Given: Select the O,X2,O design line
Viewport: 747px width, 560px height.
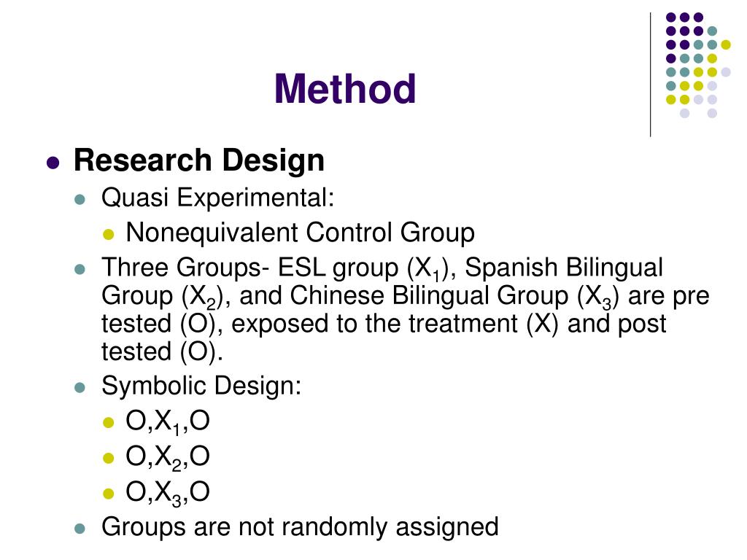Looking at the screenshot, I should tap(168, 457).
